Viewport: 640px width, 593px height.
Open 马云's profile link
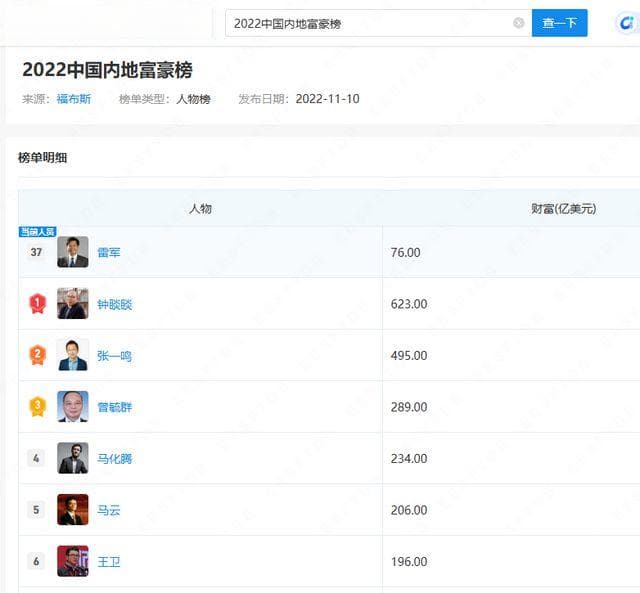pos(109,510)
